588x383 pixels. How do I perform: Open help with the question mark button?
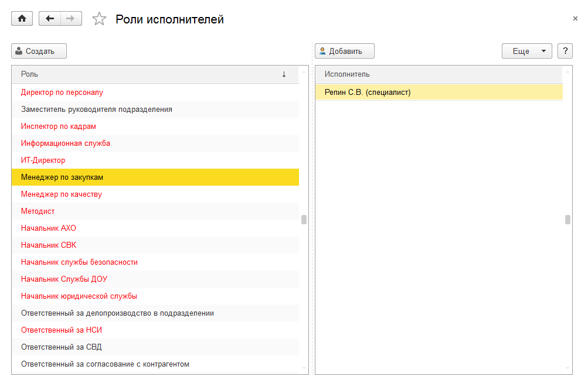pos(565,51)
